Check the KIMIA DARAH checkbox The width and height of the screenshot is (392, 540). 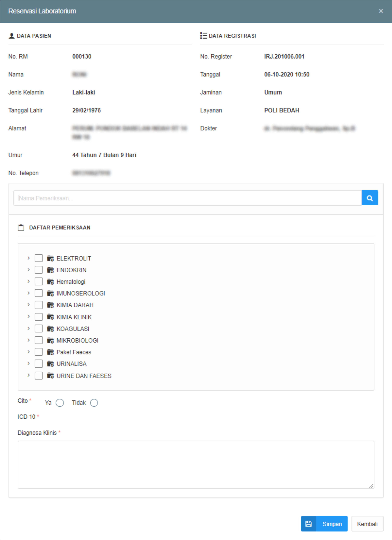pyautogui.click(x=39, y=305)
